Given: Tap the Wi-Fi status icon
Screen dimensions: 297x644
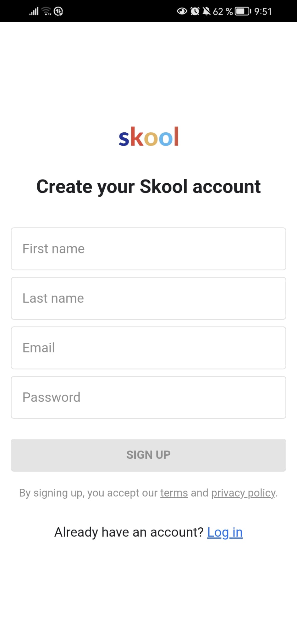Looking at the screenshot, I should pyautogui.click(x=47, y=11).
